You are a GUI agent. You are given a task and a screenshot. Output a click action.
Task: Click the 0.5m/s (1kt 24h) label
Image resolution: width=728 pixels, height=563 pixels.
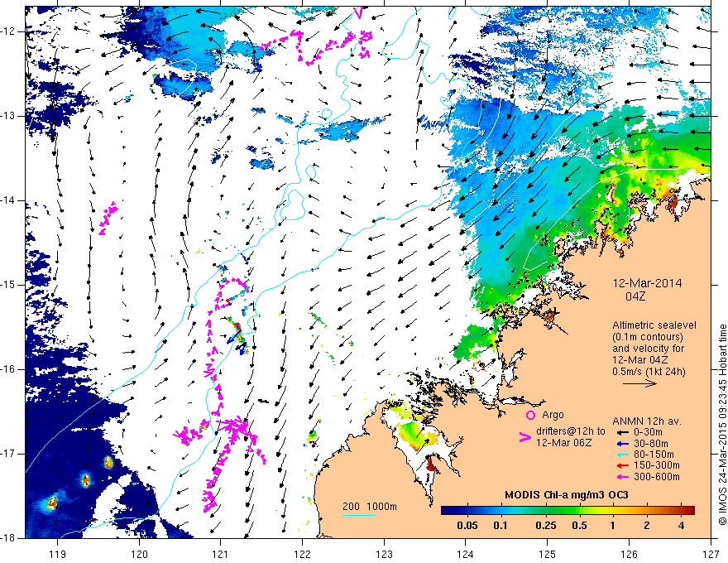pyautogui.click(x=649, y=371)
